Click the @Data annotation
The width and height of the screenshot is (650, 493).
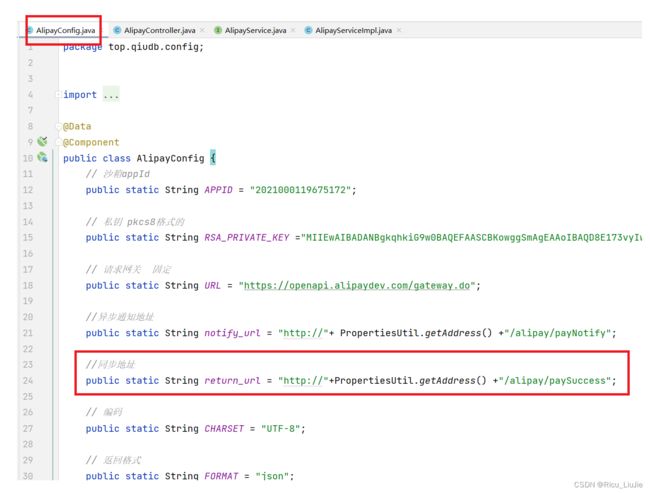coord(77,126)
